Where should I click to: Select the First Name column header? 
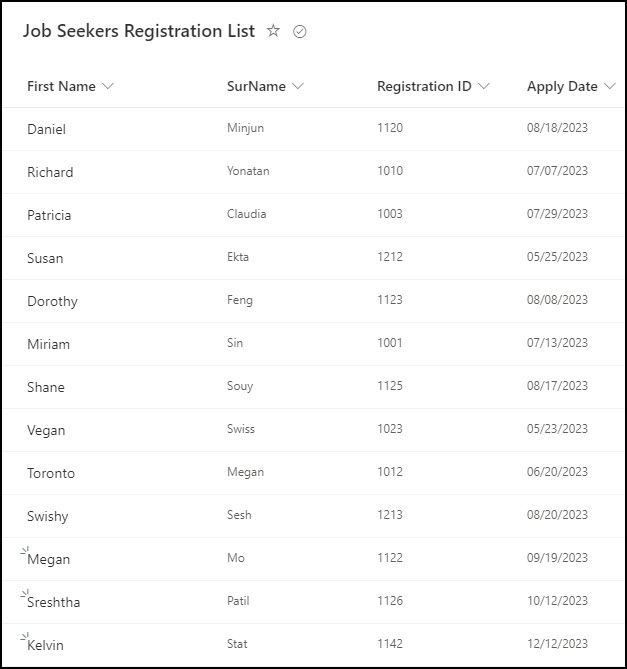61,86
